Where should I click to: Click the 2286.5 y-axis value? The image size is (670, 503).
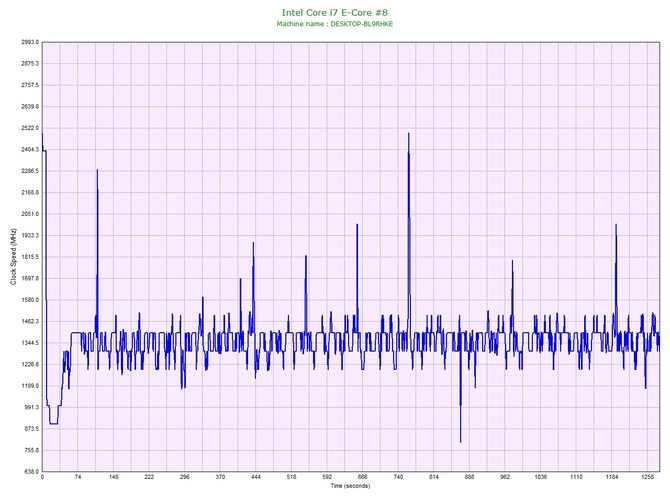point(30,171)
